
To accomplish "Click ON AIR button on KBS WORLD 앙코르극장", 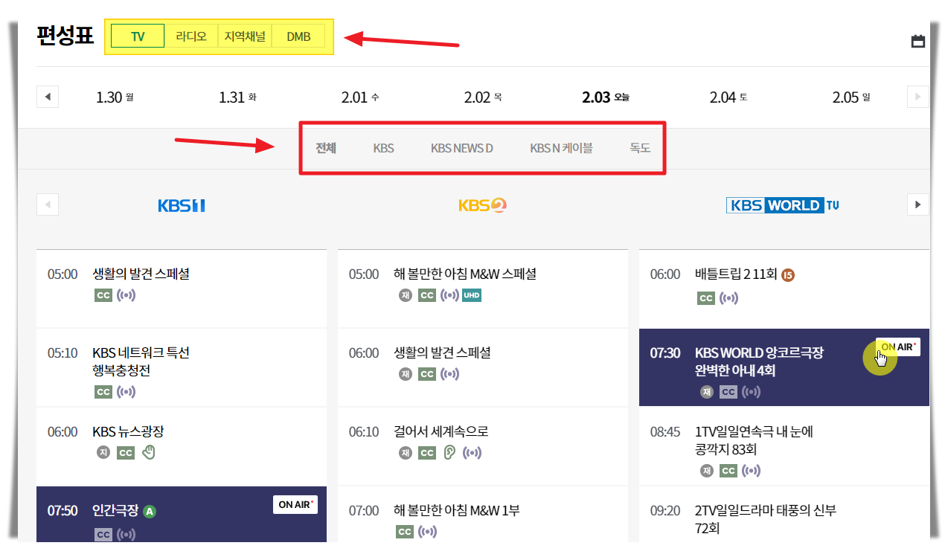I will [x=898, y=347].
